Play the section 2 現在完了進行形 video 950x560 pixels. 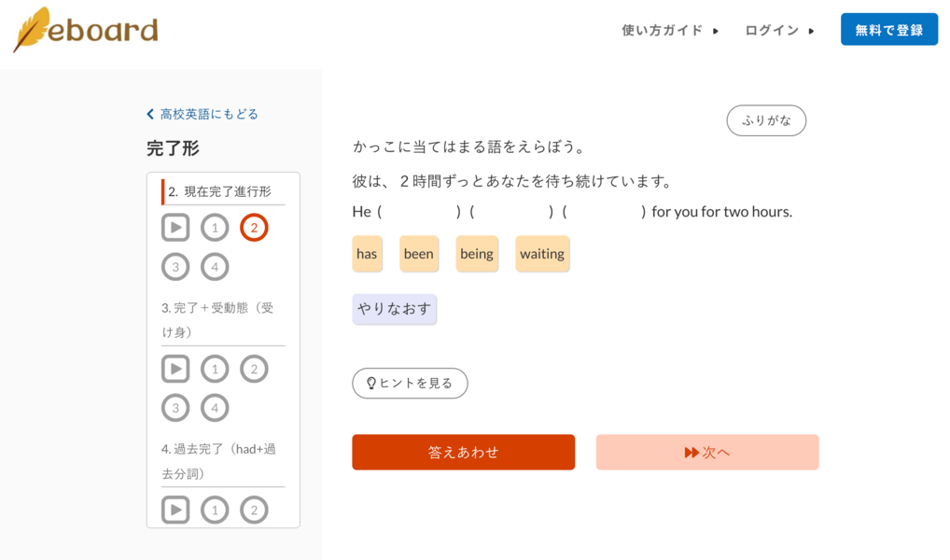[175, 228]
